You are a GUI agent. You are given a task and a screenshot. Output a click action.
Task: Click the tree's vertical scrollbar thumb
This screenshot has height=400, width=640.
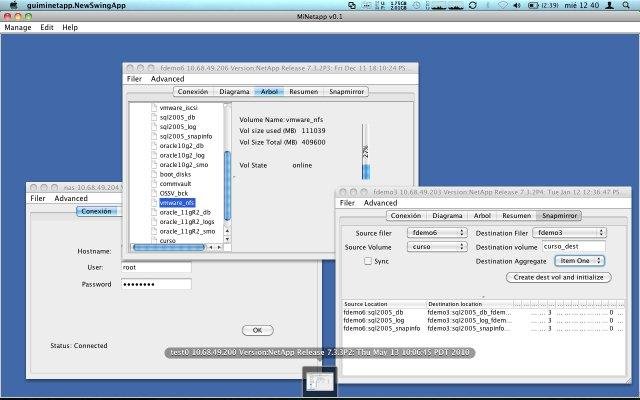click(227, 186)
